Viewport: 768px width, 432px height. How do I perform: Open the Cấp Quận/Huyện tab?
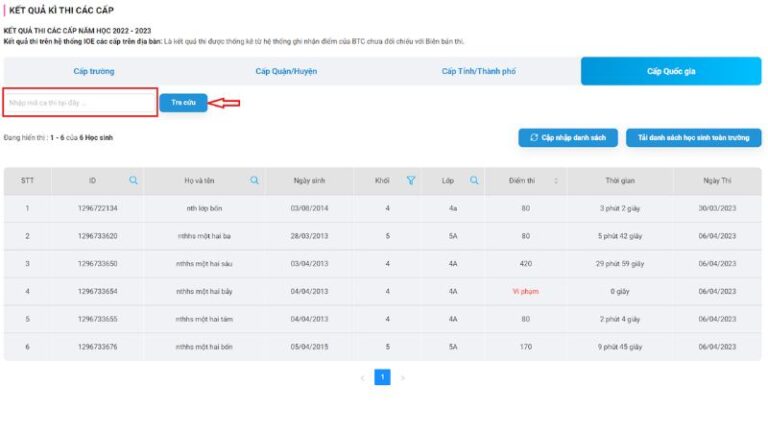click(285, 71)
